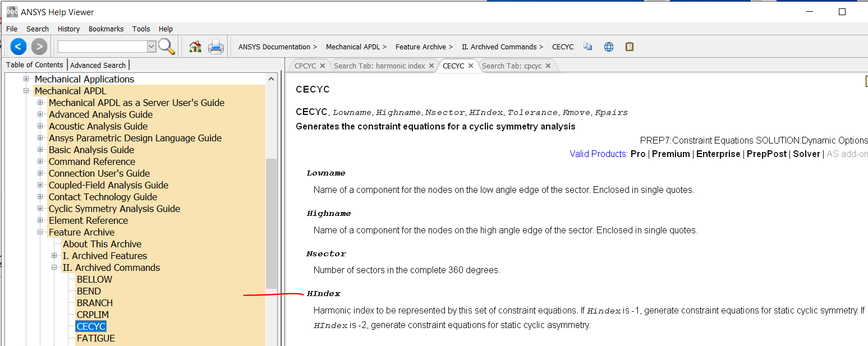The height and width of the screenshot is (346, 868).
Task: Open the Tools menu
Action: click(141, 29)
